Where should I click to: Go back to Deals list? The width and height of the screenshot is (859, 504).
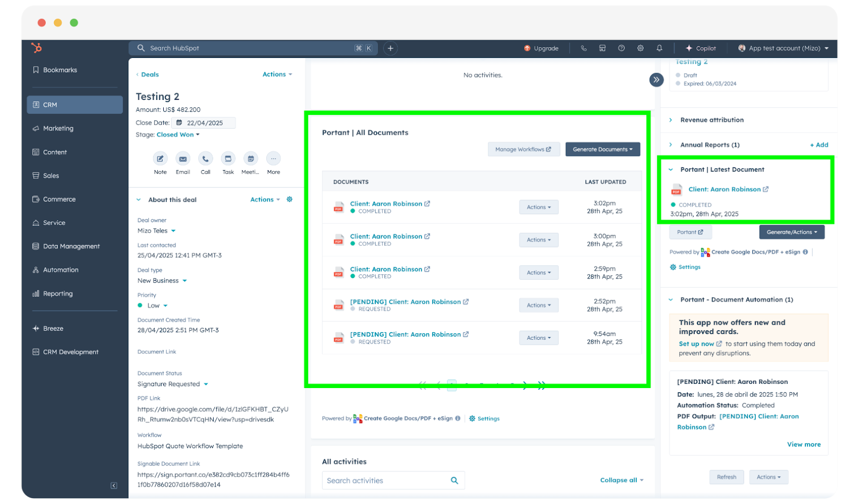[148, 75]
